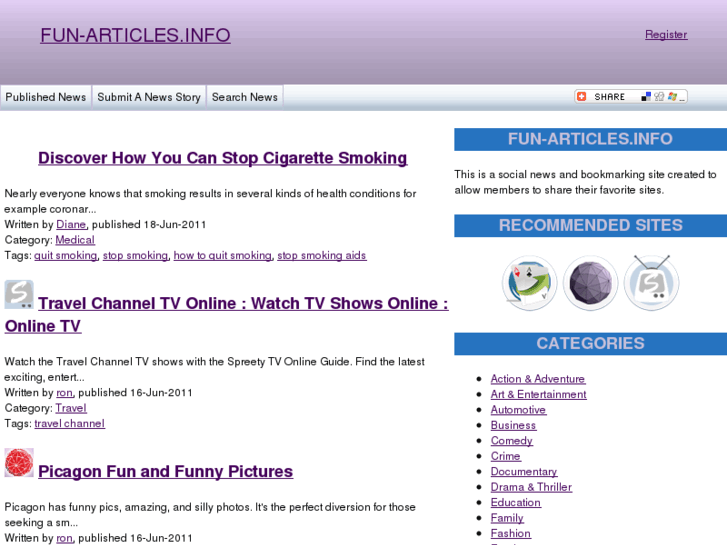727x545 pixels.
Task: Click the stop smoking tag
Action: click(135, 256)
